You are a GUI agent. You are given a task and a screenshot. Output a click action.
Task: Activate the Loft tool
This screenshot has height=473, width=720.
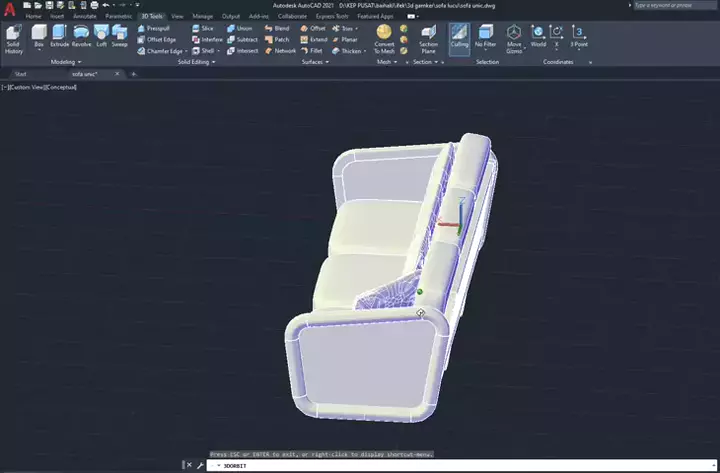coord(101,37)
